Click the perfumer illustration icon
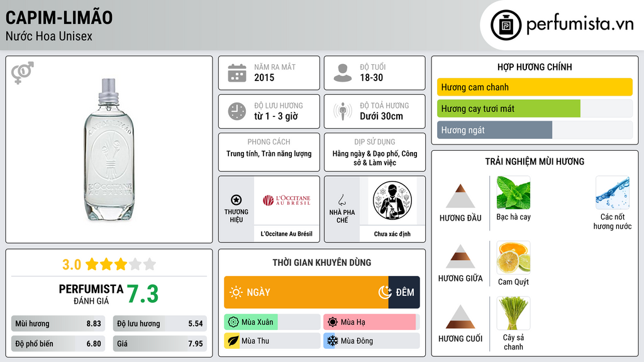 [x=392, y=200]
